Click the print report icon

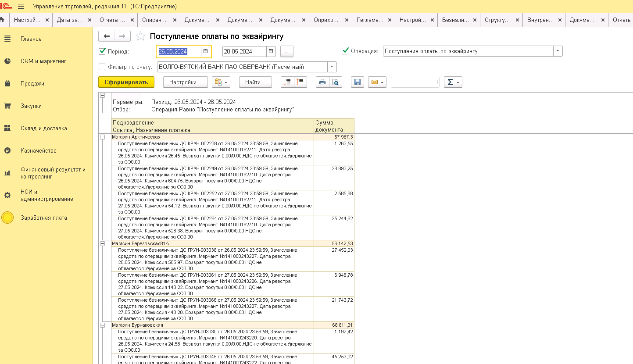pyautogui.click(x=322, y=82)
